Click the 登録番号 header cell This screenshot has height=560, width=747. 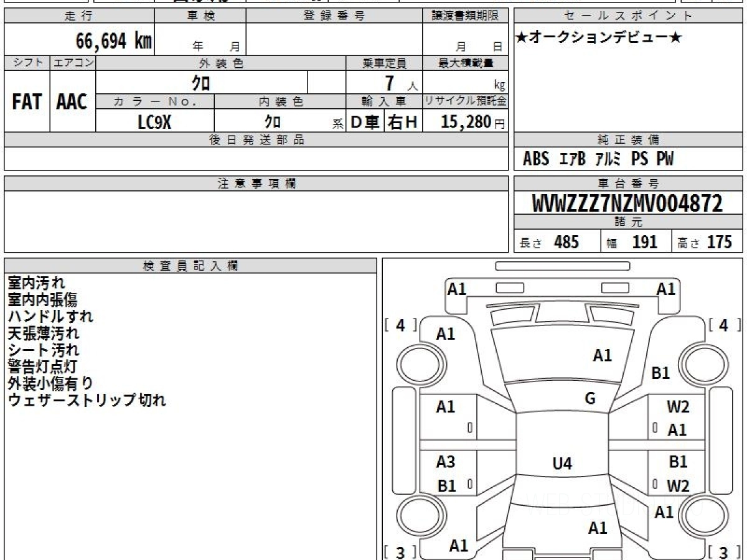pyautogui.click(x=334, y=16)
